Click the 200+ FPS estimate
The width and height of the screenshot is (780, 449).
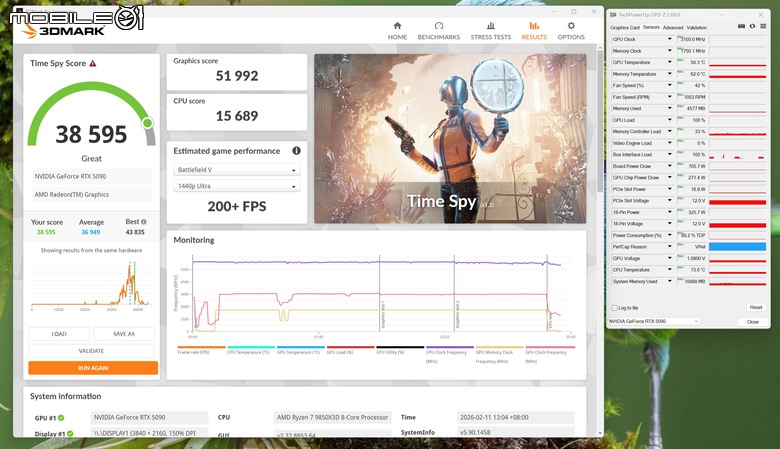(237, 206)
